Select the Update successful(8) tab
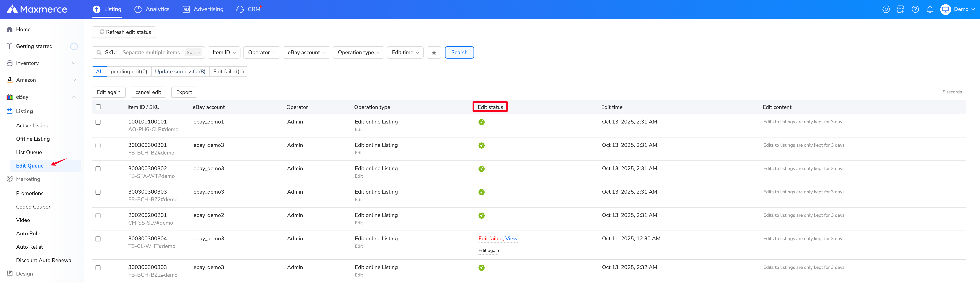This screenshot has width=980, height=283. [180, 71]
